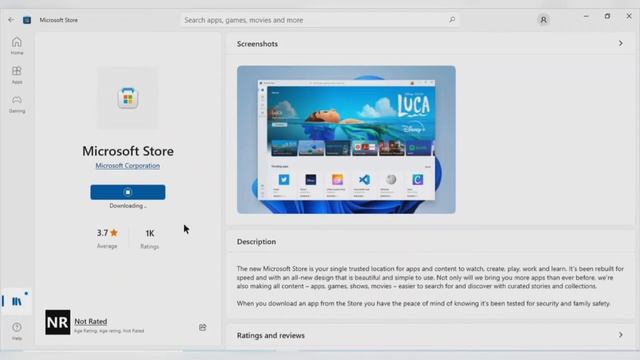640x360 pixels.
Task: Open the Apps section in sidebar
Action: pyautogui.click(x=17, y=75)
